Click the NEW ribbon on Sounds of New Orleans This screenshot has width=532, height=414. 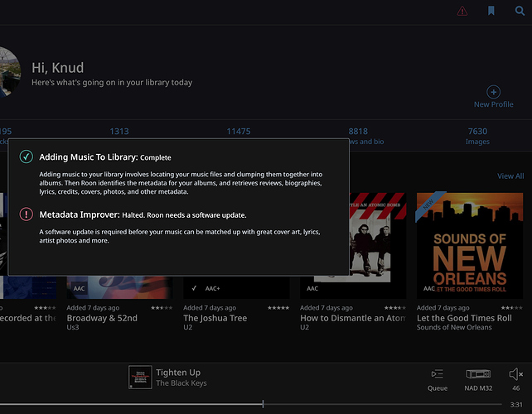pyautogui.click(x=429, y=205)
